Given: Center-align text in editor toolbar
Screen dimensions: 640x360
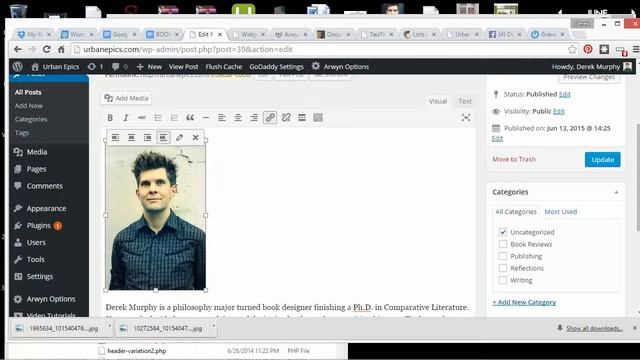Looking at the screenshot, I should 238,118.
